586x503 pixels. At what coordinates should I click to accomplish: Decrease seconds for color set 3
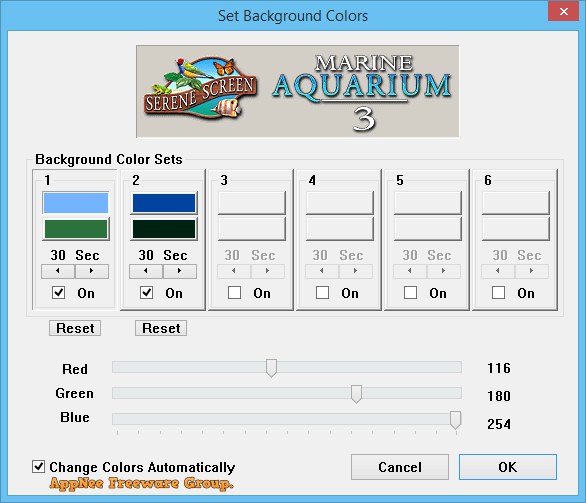pos(234,271)
